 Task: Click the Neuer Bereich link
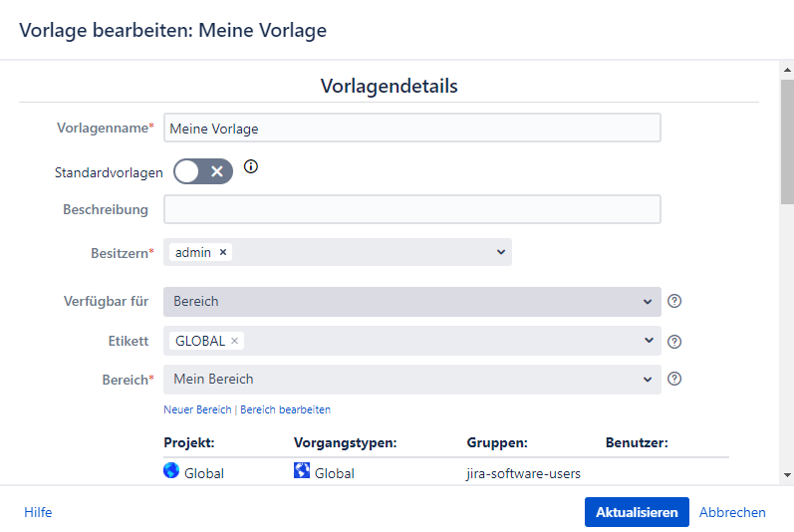(197, 409)
